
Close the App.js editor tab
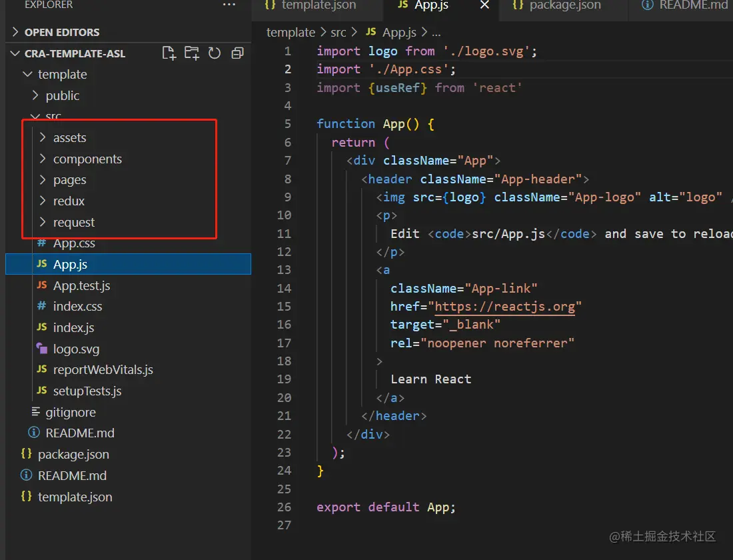(x=484, y=5)
